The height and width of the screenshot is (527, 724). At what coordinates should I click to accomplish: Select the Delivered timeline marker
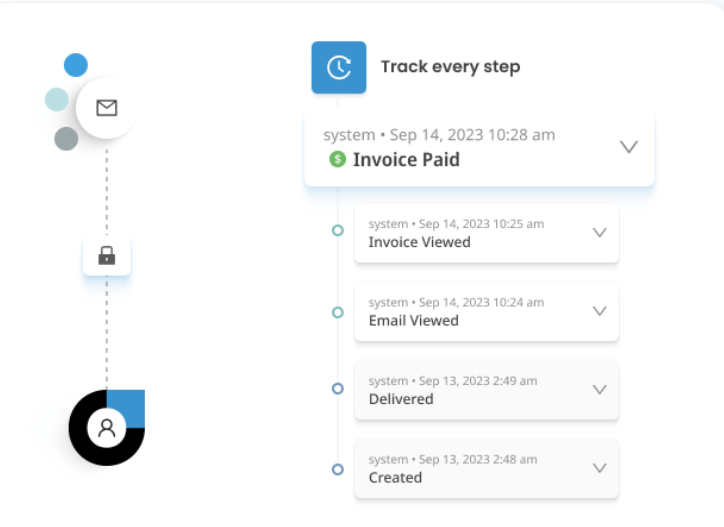pos(338,389)
